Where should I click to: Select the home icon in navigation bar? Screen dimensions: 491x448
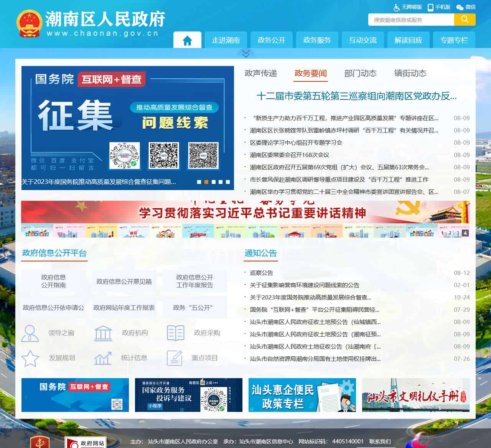(187, 40)
